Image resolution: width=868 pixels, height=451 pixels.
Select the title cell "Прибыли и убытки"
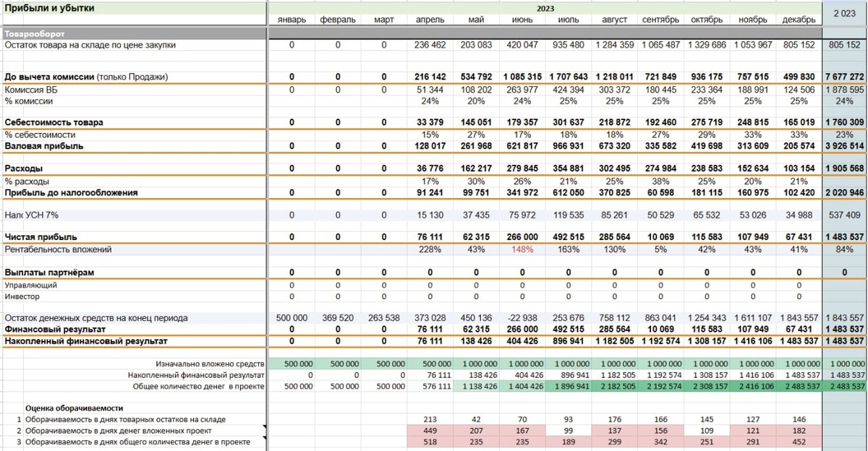pos(50,8)
